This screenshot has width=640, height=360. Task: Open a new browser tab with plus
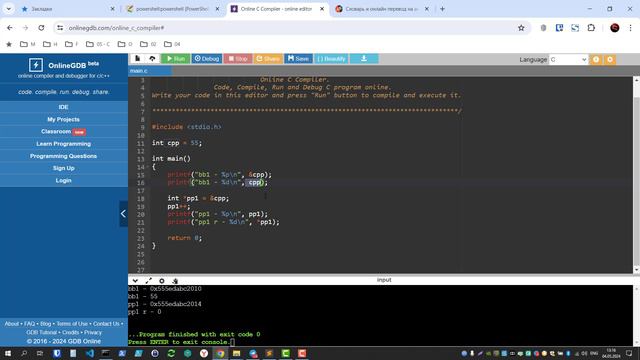[x=442, y=9]
